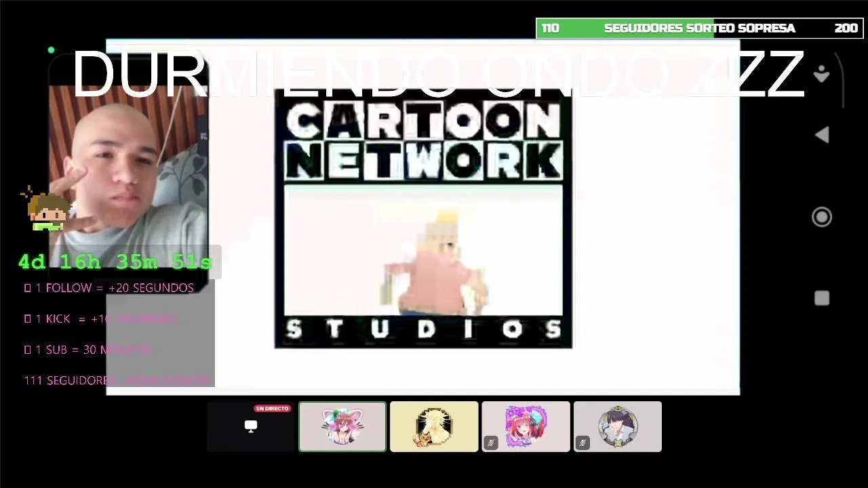Click the DURMIENDO ONDO ZZZ title text
The height and width of the screenshot is (488, 868).
(x=438, y=75)
